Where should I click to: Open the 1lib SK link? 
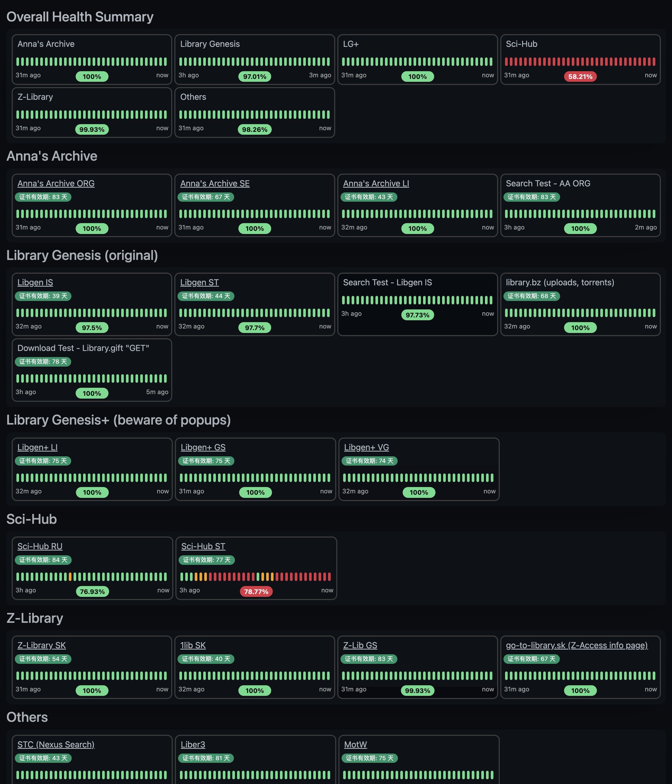[193, 646]
